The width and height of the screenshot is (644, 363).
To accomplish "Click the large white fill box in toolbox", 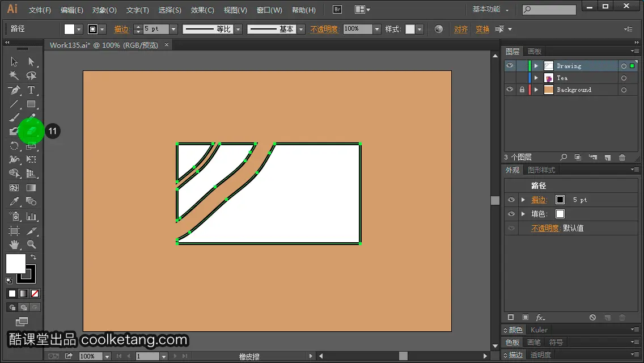I will click(16, 264).
